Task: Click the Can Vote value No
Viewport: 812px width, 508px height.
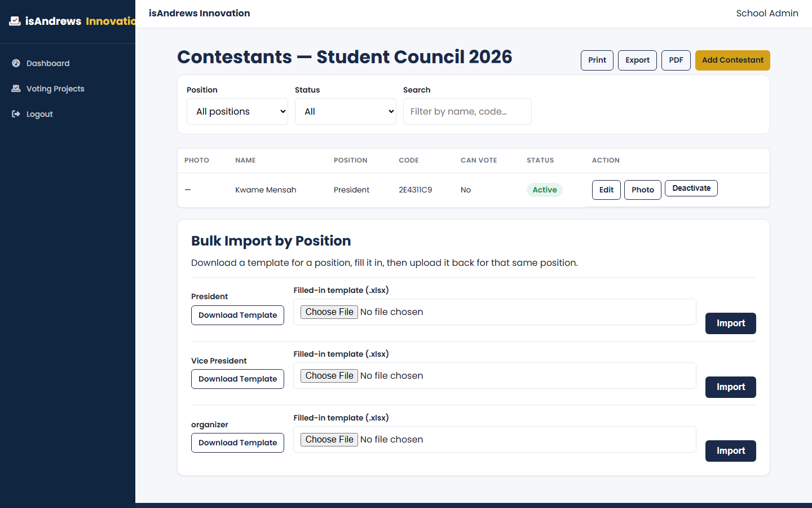Action: pos(466,190)
